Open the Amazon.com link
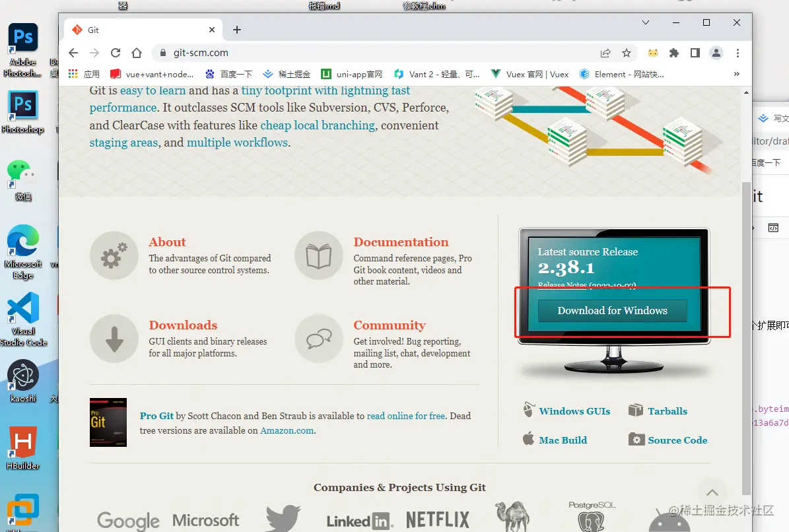The height and width of the screenshot is (532, 789). coord(287,430)
